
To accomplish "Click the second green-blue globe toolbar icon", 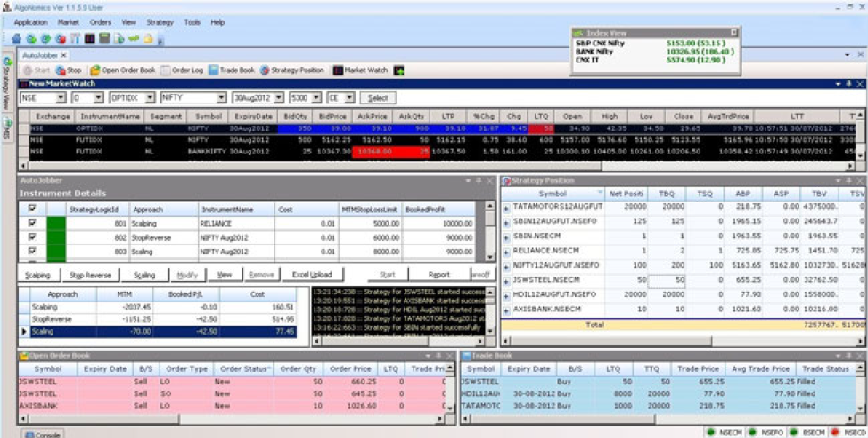I will 31,39.
